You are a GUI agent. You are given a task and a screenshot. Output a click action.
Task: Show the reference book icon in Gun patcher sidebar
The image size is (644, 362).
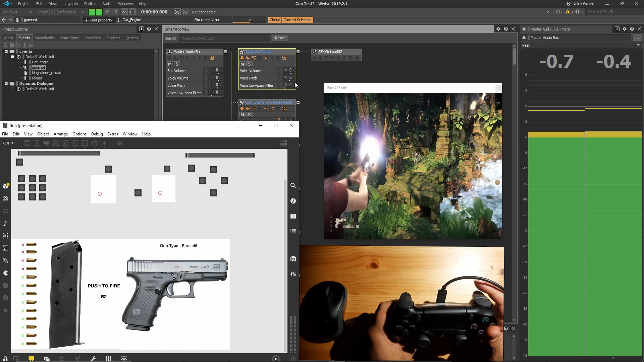click(293, 217)
